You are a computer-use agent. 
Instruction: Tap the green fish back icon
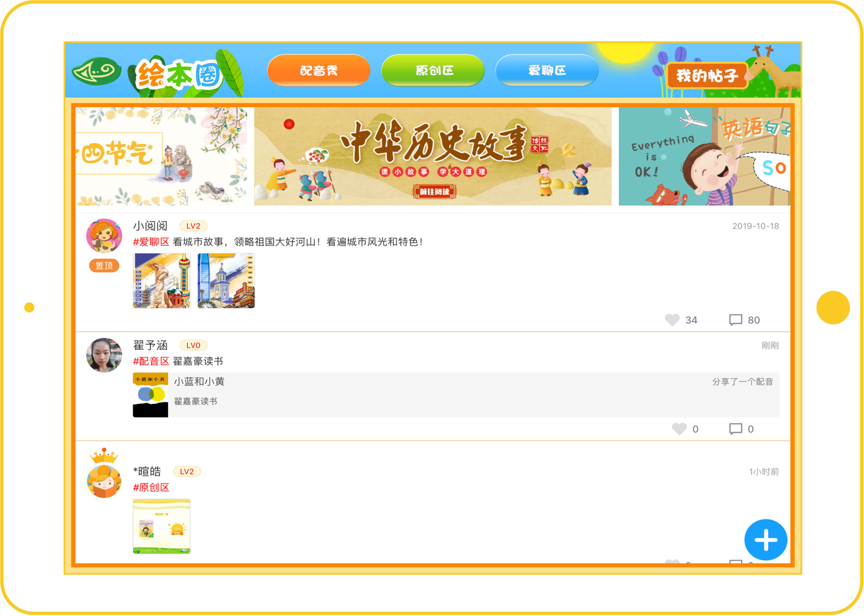pos(96,72)
